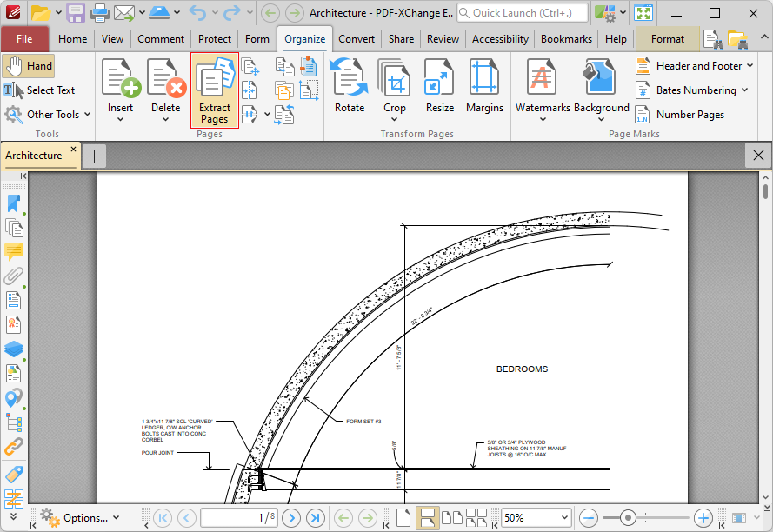Click the Resize pages icon
Image resolution: width=773 pixels, height=532 pixels.
pyautogui.click(x=439, y=77)
